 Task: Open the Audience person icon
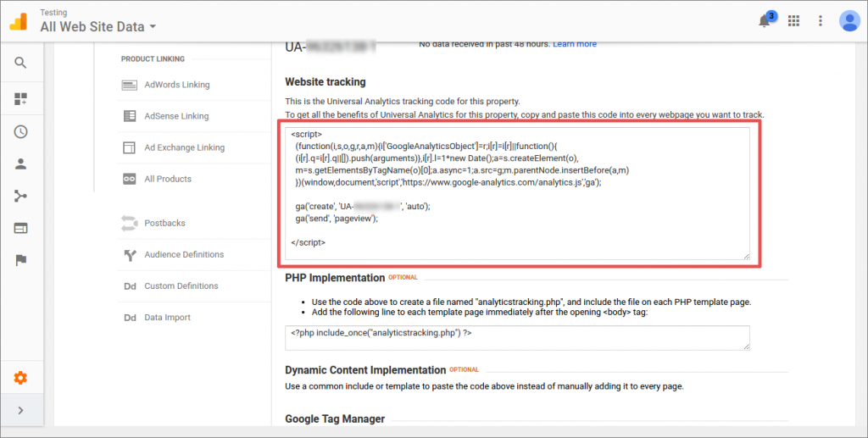pyautogui.click(x=20, y=164)
